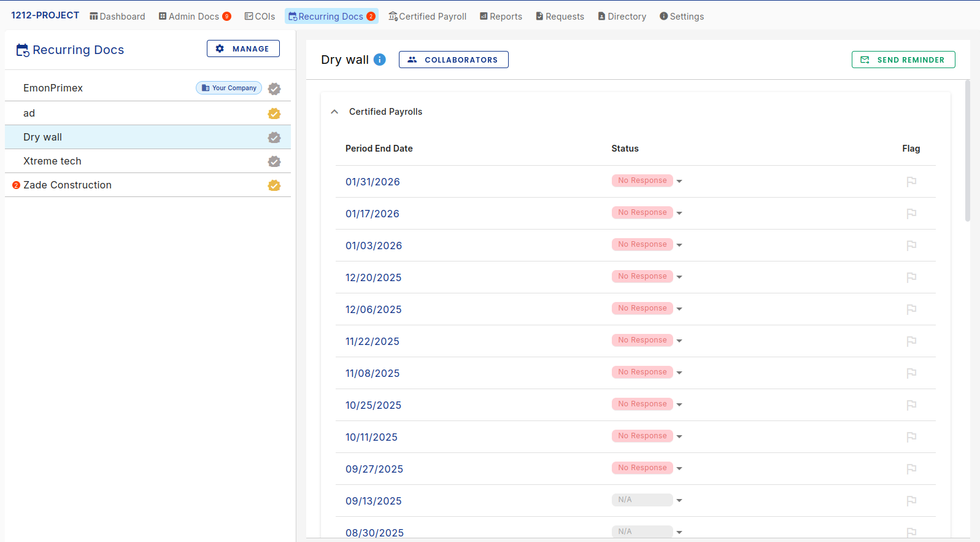Open status dropdown for 01/17/2026
Viewport: 980px width, 542px height.
coord(679,213)
